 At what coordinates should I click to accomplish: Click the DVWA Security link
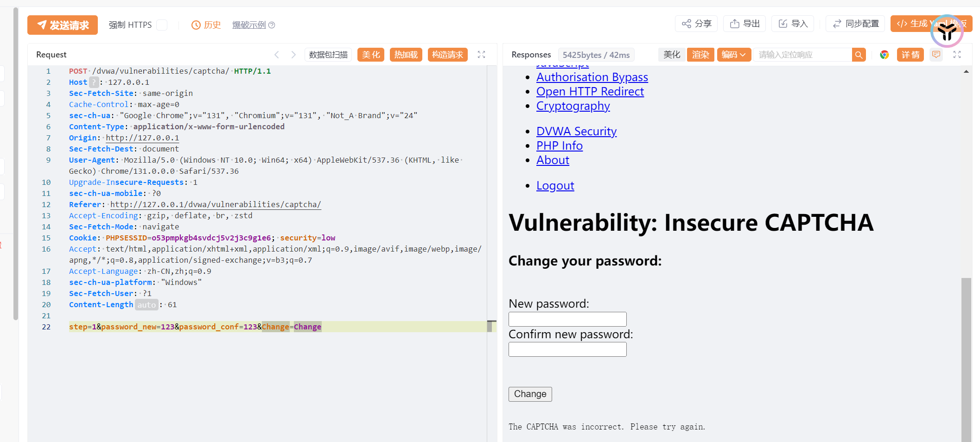(576, 131)
